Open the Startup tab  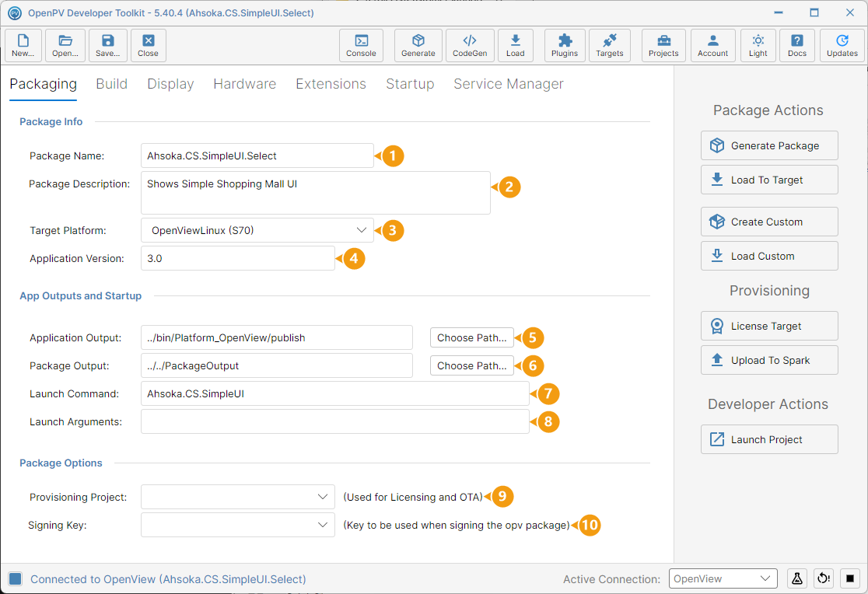[x=410, y=84]
